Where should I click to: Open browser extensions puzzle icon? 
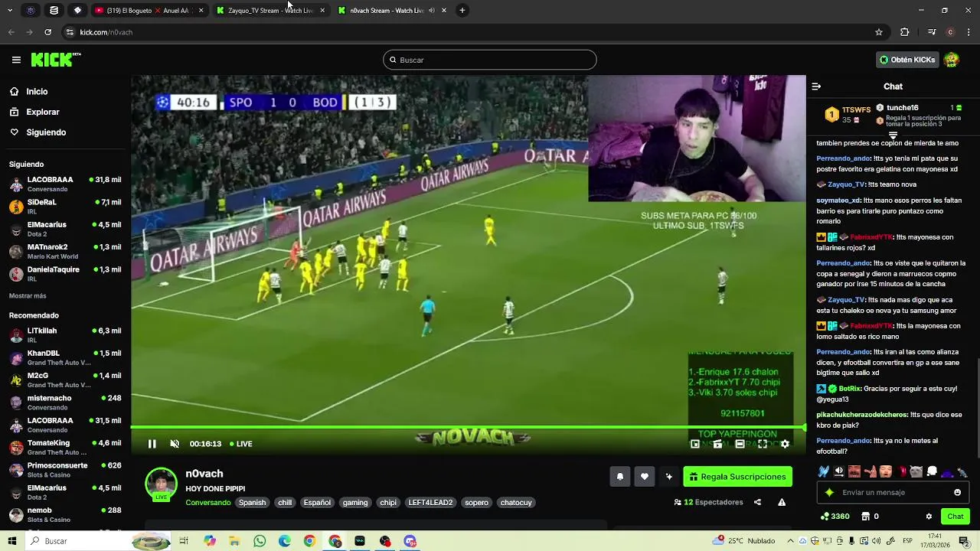(x=905, y=32)
